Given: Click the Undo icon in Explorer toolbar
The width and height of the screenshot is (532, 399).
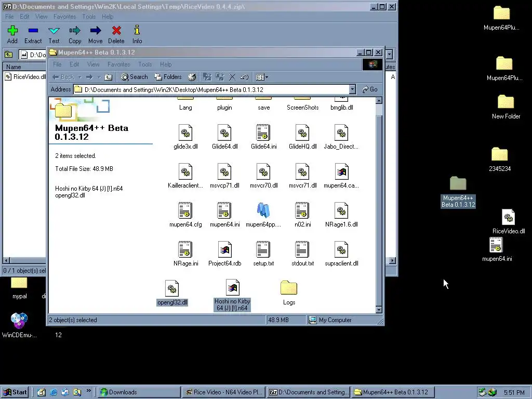Looking at the screenshot, I should pos(245,77).
